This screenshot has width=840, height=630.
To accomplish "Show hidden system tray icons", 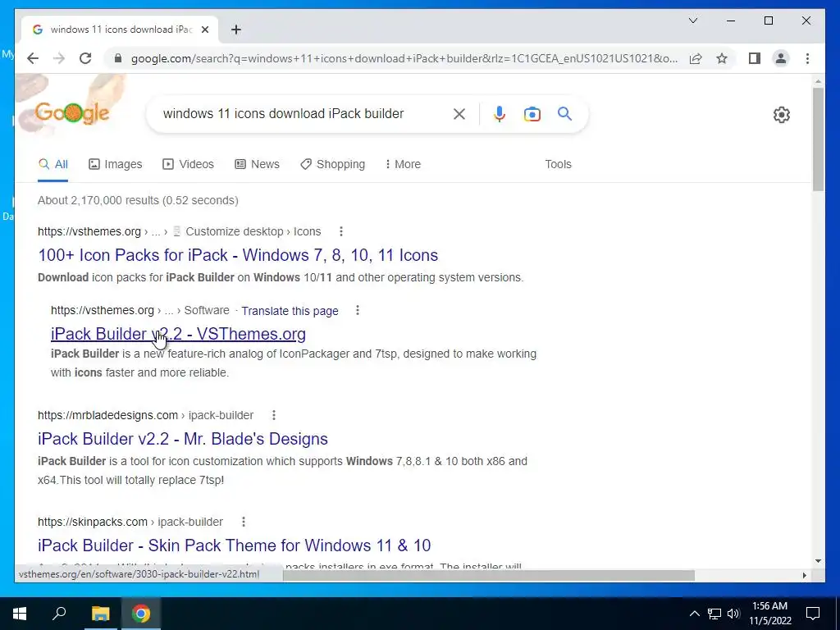I will tap(694, 614).
